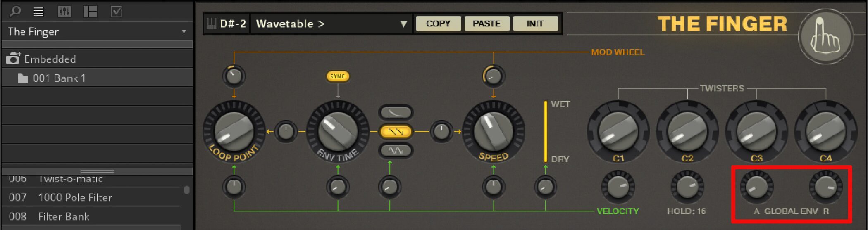
Task: Click the LOOP POINT large knob
Action: [234, 132]
